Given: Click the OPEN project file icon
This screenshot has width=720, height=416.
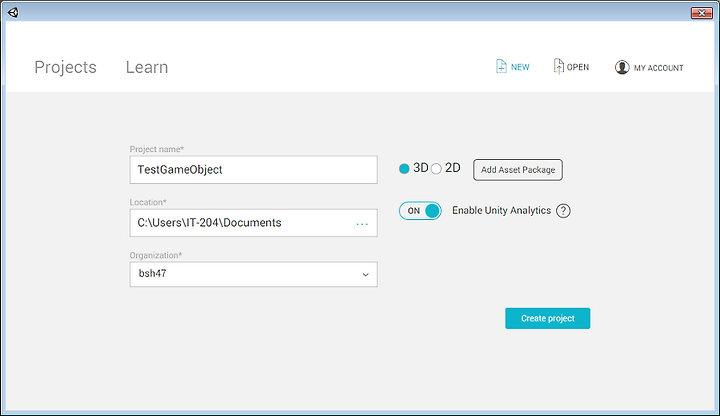Looking at the screenshot, I should point(558,66).
